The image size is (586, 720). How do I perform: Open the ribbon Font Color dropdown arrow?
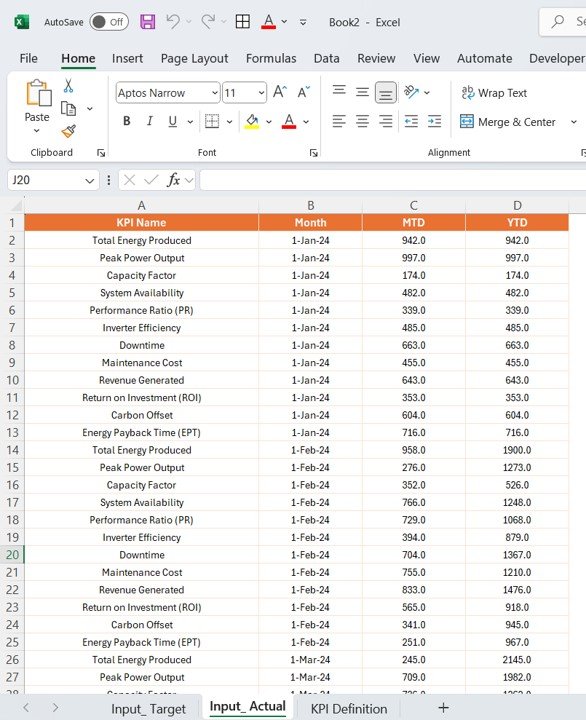[x=306, y=122]
